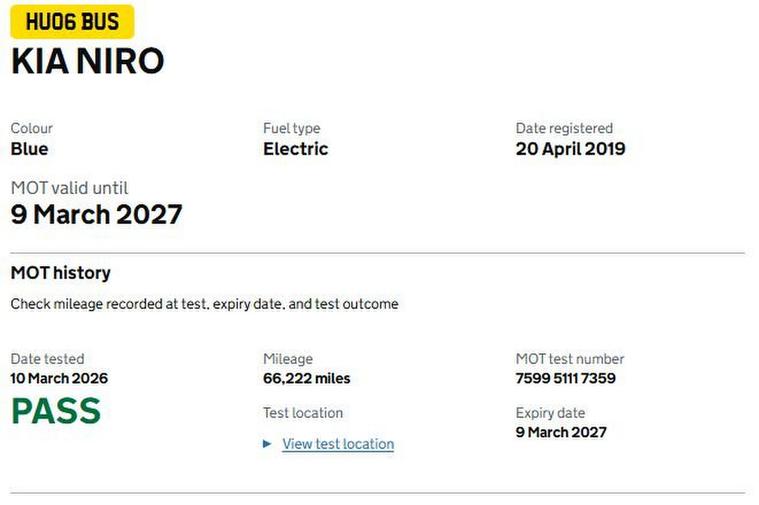Expand the test location disclosure triangle
Screen dimensions: 759x505
(267, 444)
